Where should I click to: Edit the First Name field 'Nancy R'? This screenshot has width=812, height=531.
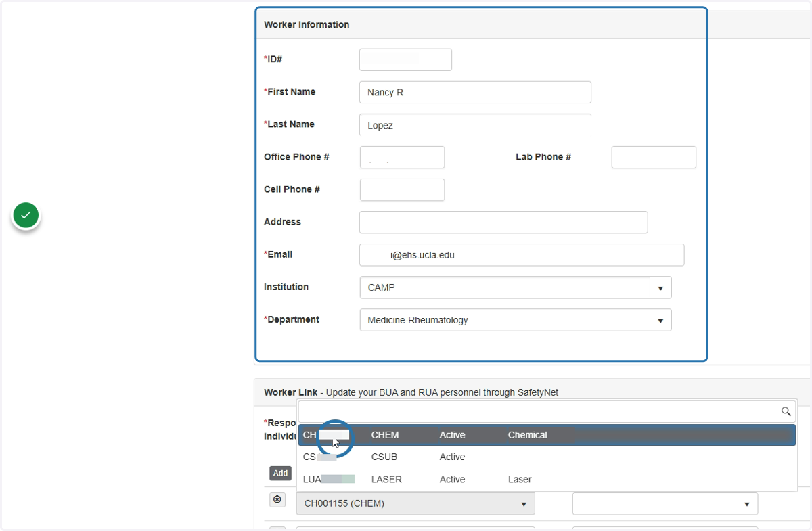(x=475, y=92)
